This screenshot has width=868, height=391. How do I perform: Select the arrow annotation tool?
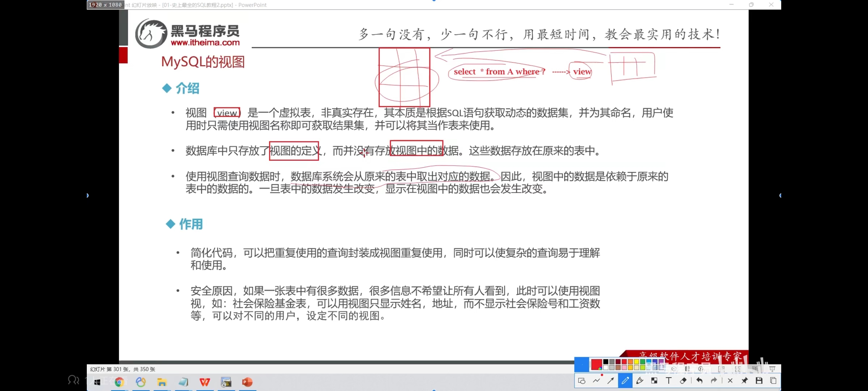611,380
